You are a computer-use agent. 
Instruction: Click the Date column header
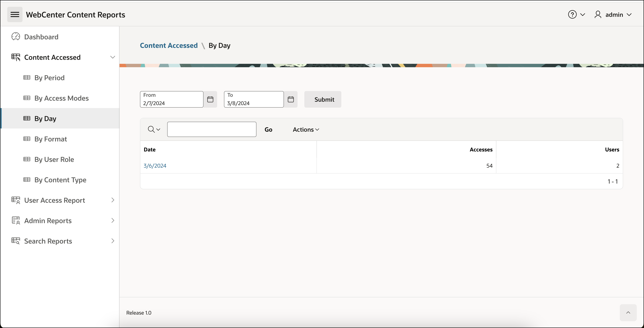tap(150, 150)
